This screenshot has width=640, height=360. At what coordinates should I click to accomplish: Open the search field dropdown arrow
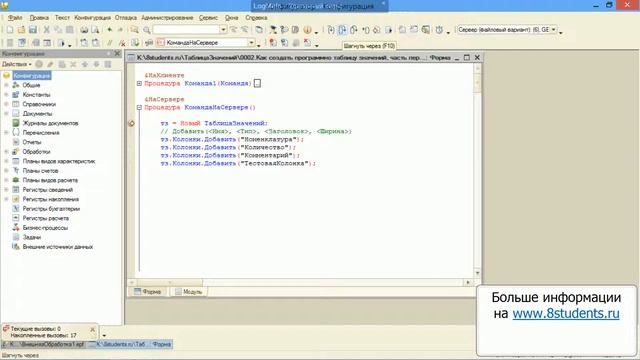[223, 30]
